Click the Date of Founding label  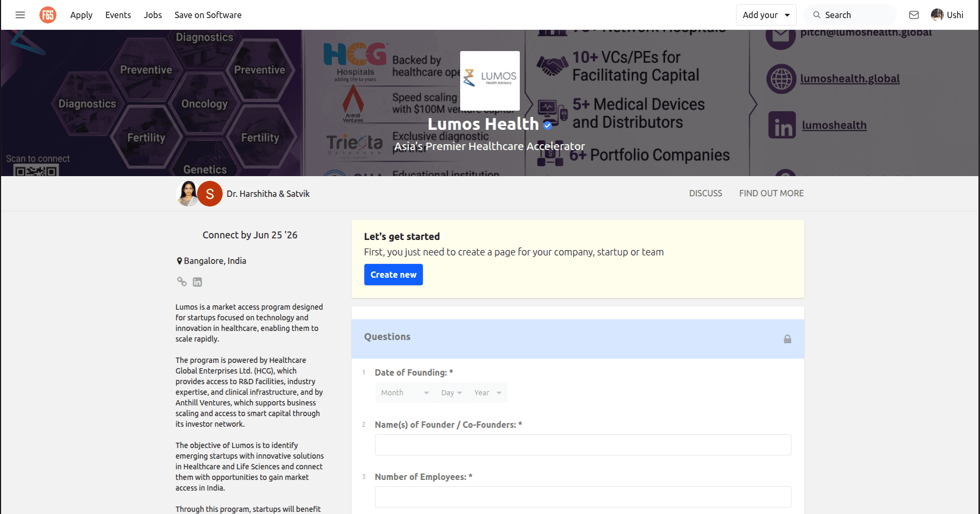(x=414, y=372)
